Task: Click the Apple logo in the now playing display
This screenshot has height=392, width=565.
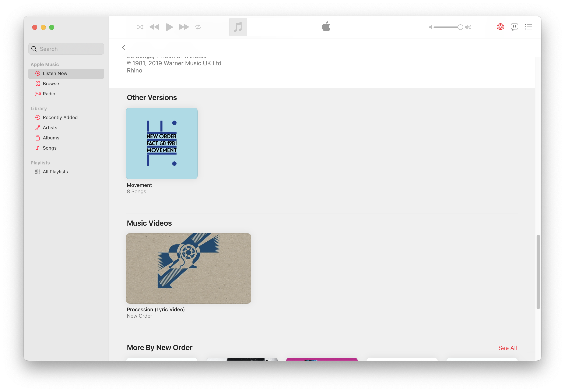Action: (x=326, y=26)
